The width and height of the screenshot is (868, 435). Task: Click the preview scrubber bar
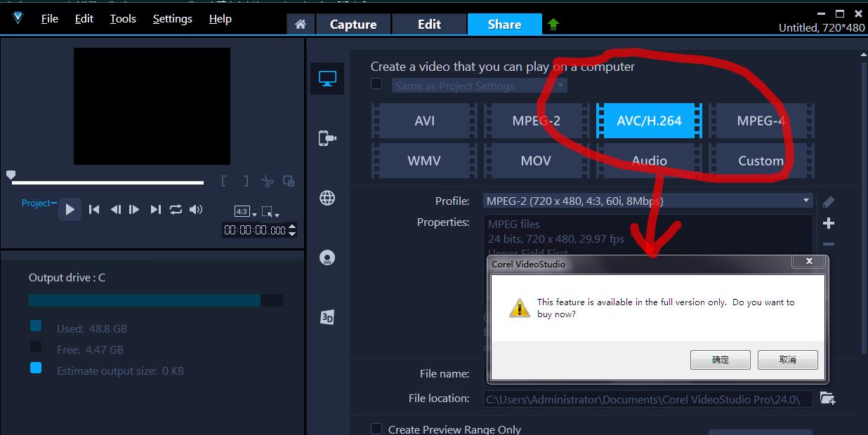[x=107, y=182]
